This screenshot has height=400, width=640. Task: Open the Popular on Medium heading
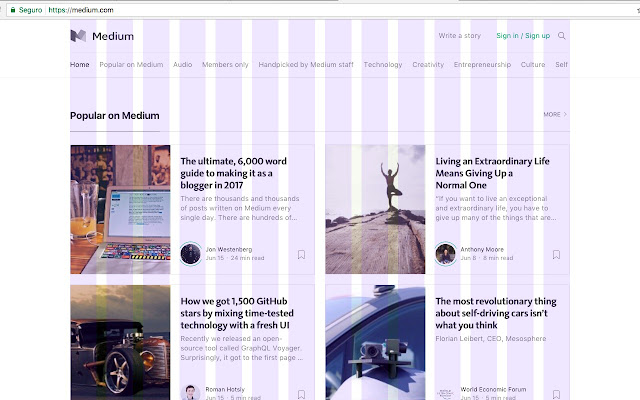point(115,116)
